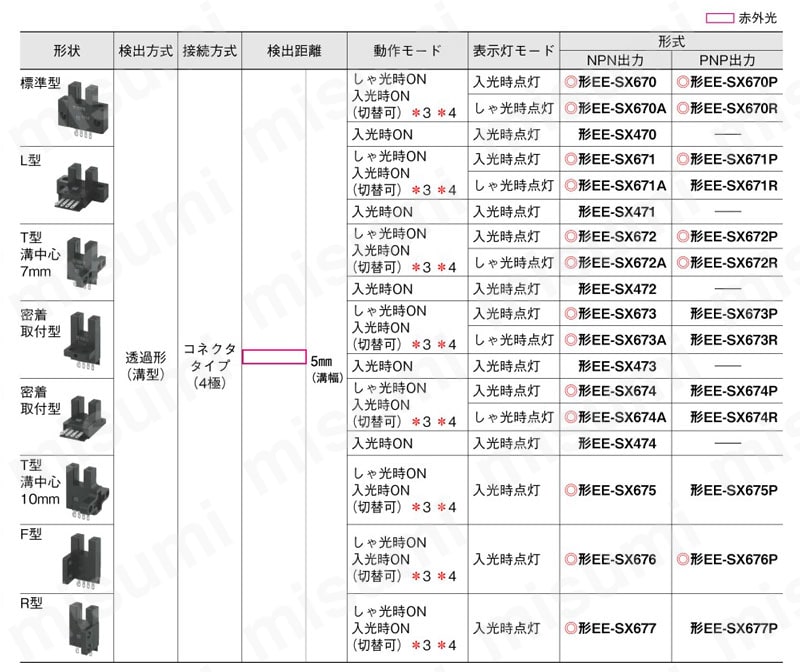Click the 動作モード column header

point(407,51)
